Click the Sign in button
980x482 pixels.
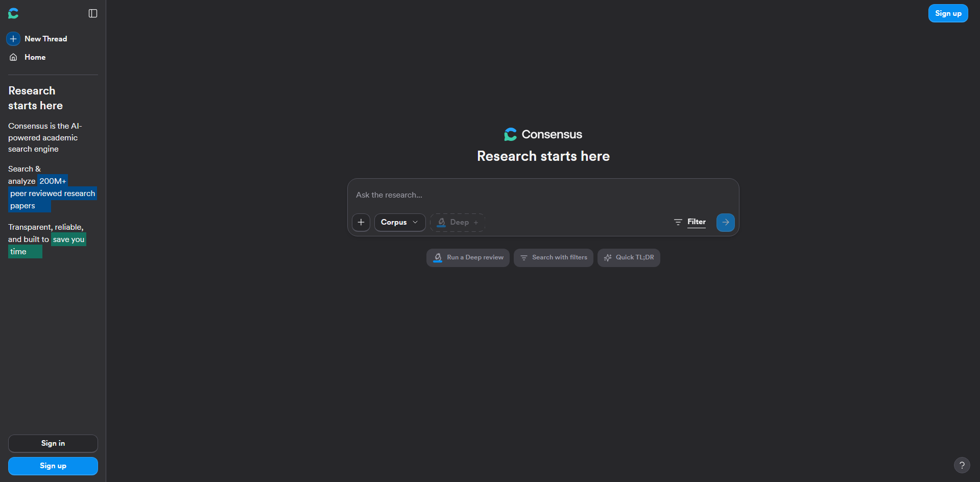pos(53,443)
